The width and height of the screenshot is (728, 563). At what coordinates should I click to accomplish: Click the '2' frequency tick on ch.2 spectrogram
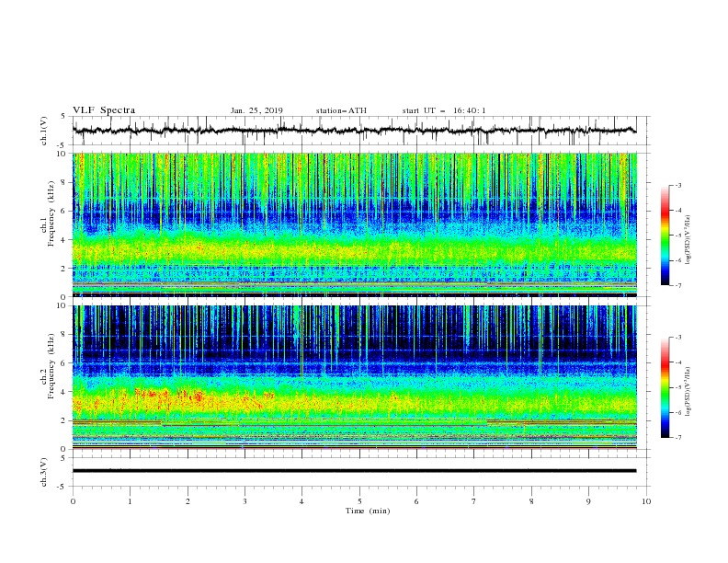pyautogui.click(x=64, y=420)
